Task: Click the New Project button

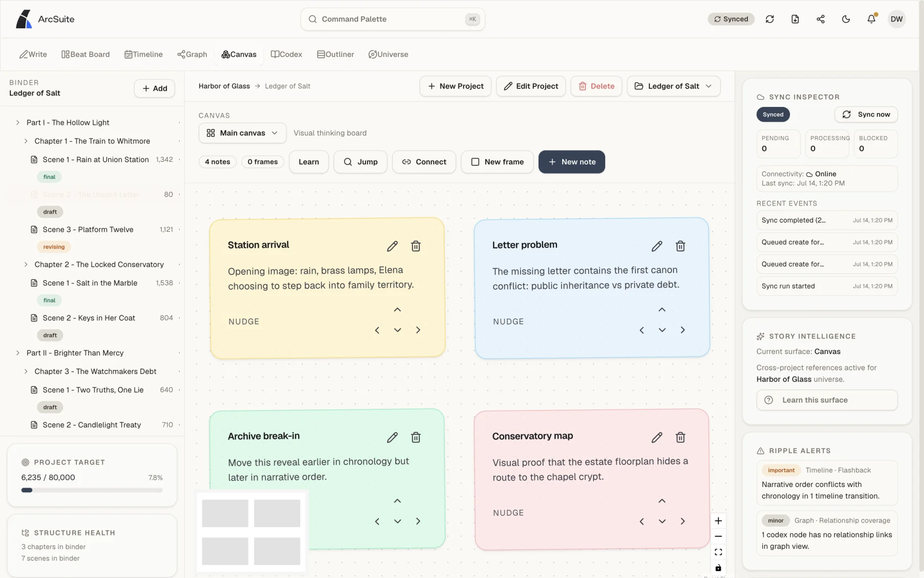Action: pos(455,86)
